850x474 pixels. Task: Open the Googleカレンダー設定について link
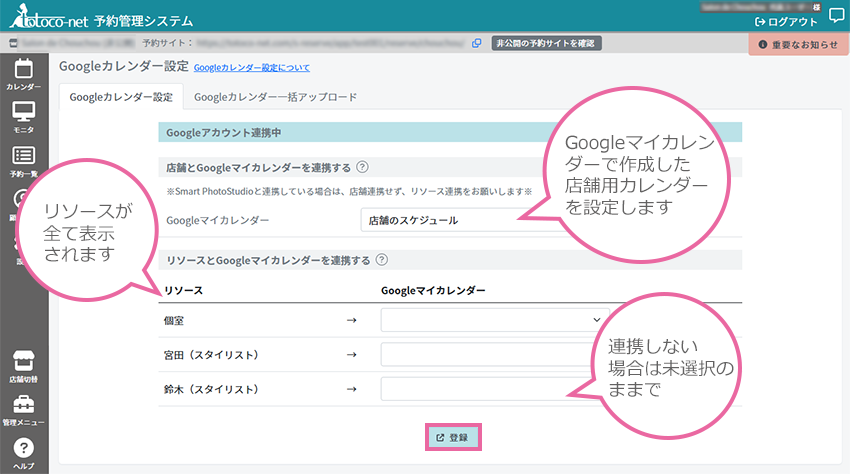click(x=251, y=68)
